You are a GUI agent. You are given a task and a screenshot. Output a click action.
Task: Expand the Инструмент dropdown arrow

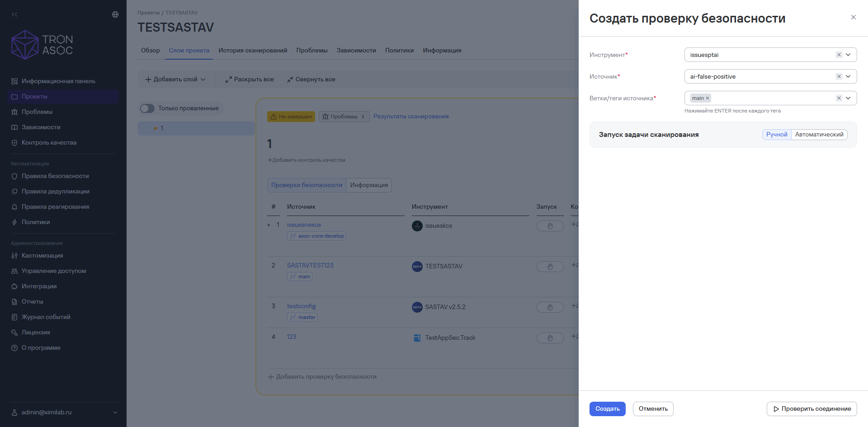pyautogui.click(x=849, y=55)
